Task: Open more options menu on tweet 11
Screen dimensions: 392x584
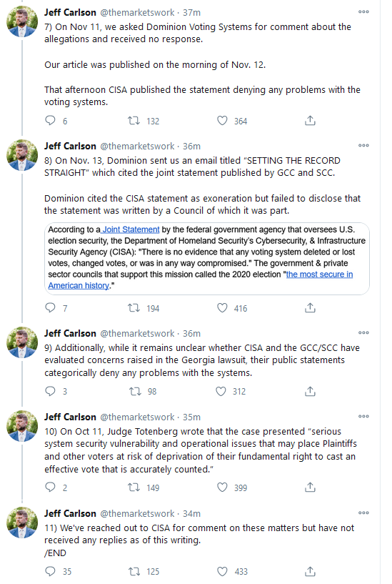Action: [x=363, y=513]
